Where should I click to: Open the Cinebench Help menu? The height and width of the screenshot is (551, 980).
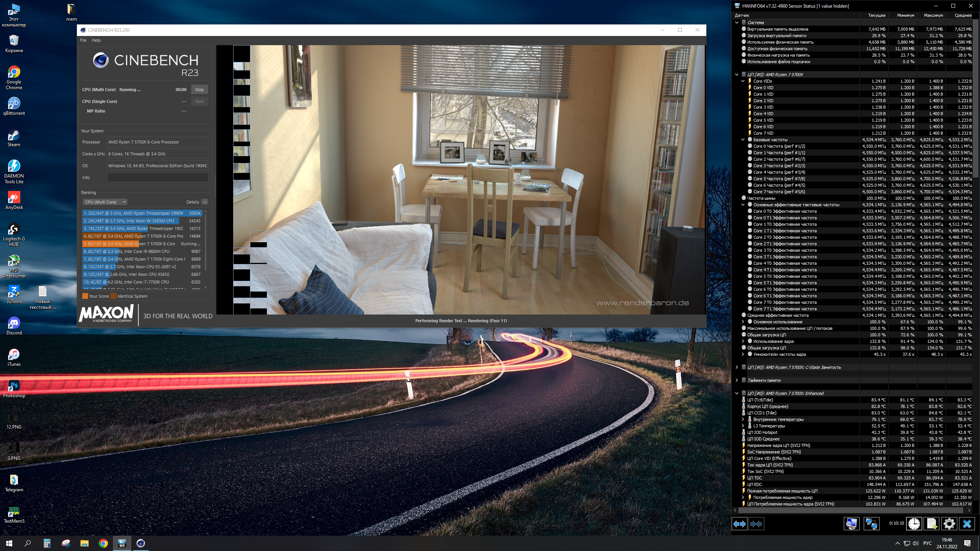pyautogui.click(x=96, y=40)
